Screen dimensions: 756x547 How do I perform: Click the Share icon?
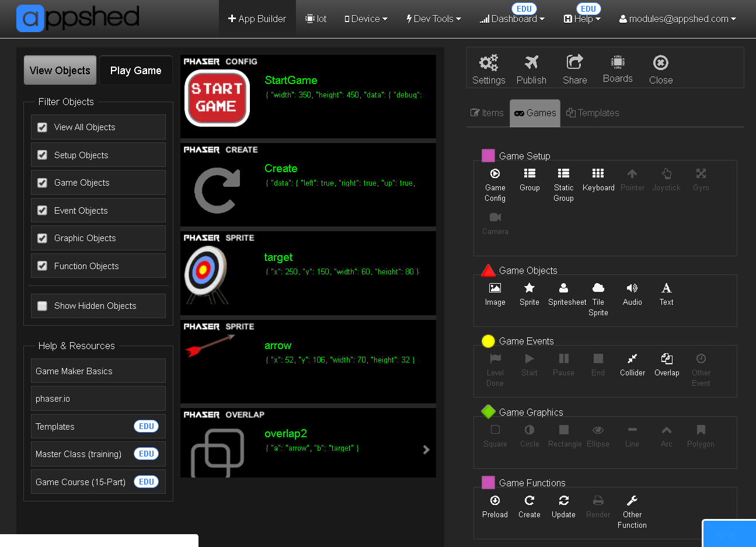tap(574, 62)
